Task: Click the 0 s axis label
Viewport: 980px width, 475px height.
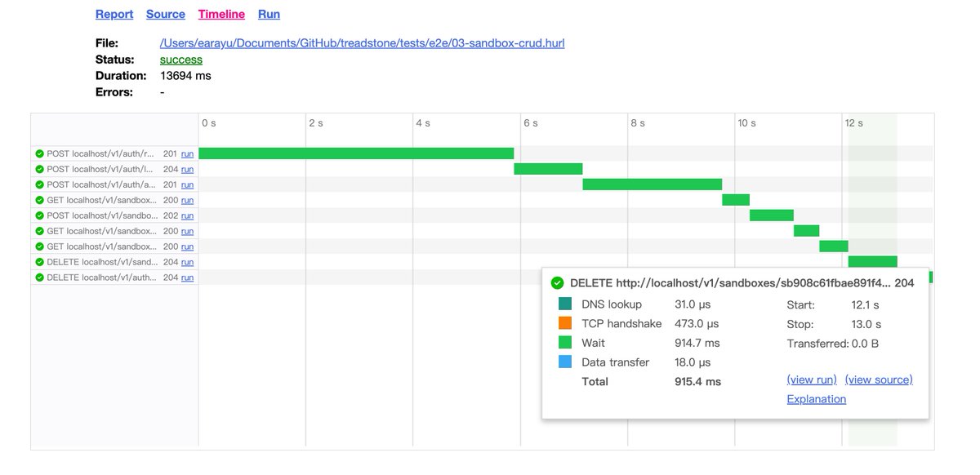Action: click(x=209, y=122)
